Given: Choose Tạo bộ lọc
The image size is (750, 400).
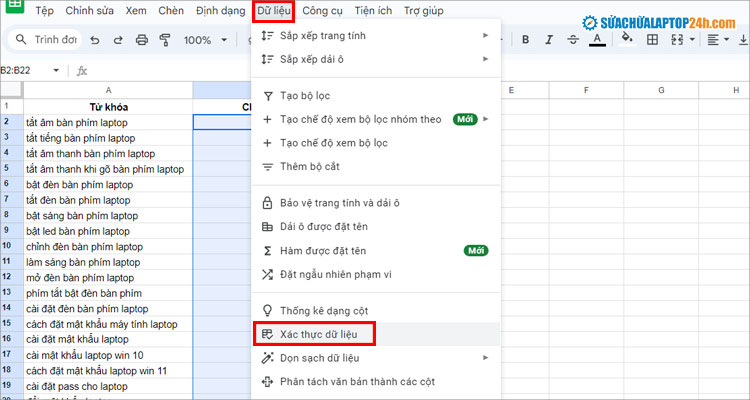Looking at the screenshot, I should pos(376,96).
